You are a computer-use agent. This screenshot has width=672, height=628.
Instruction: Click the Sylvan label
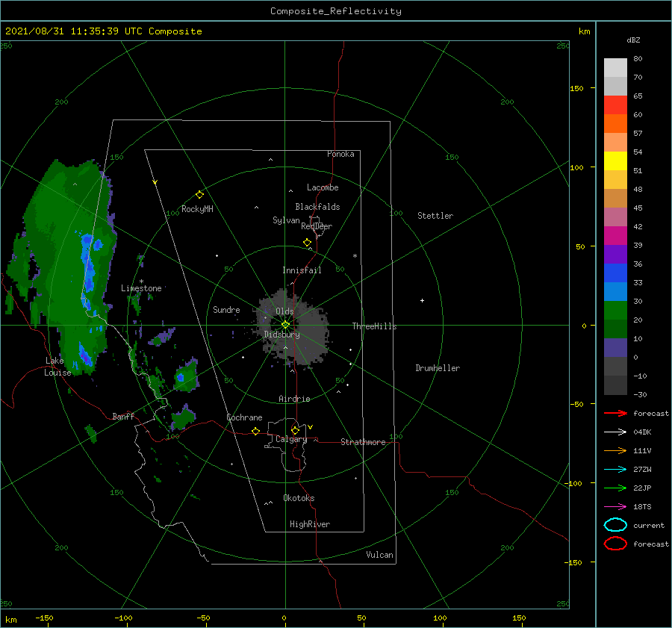[x=286, y=220]
